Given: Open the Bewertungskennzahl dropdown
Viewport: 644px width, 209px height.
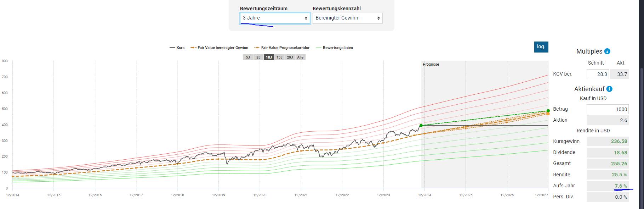Looking at the screenshot, I should pos(347,18).
